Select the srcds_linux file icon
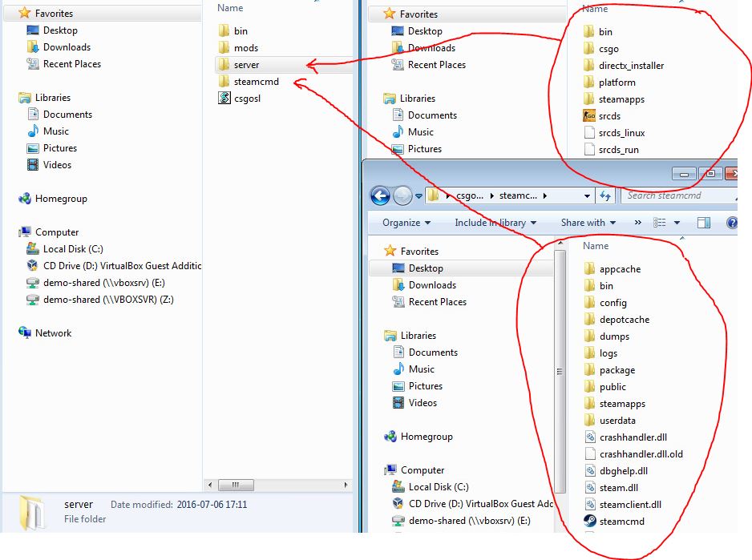The height and width of the screenshot is (560, 752). click(589, 133)
